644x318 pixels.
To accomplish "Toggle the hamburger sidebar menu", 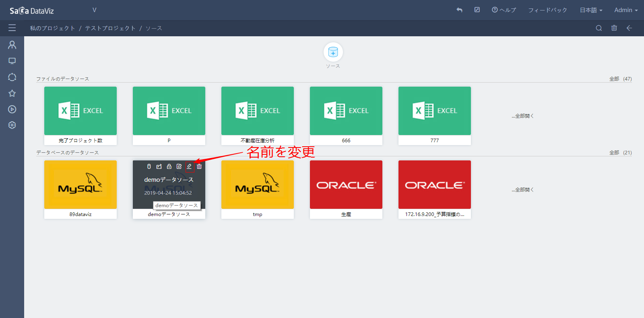I will (12, 28).
